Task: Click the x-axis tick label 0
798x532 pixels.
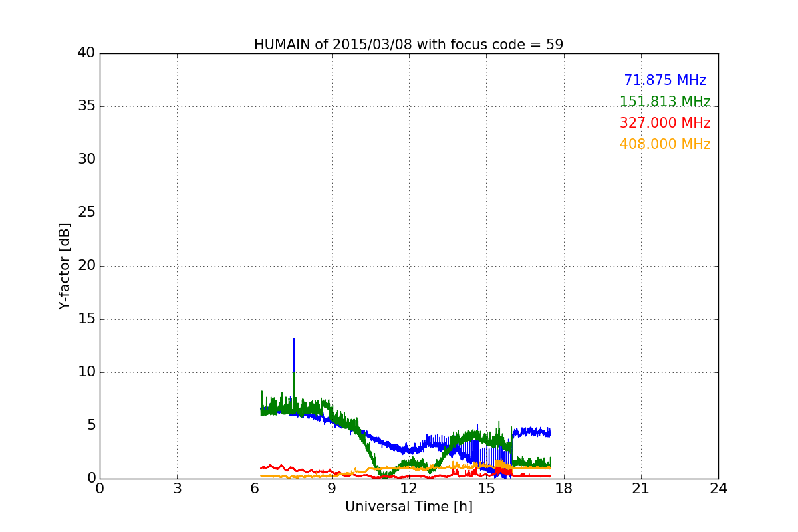Action: tap(100, 488)
